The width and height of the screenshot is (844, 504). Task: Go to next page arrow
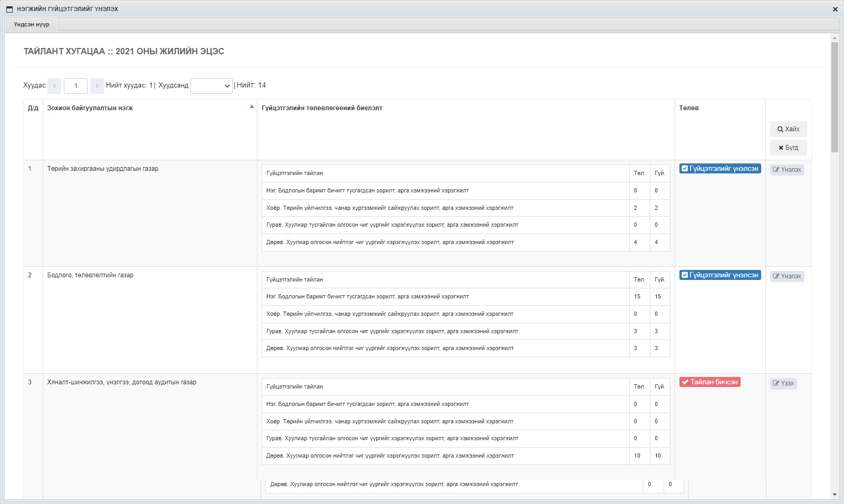pyautogui.click(x=97, y=86)
